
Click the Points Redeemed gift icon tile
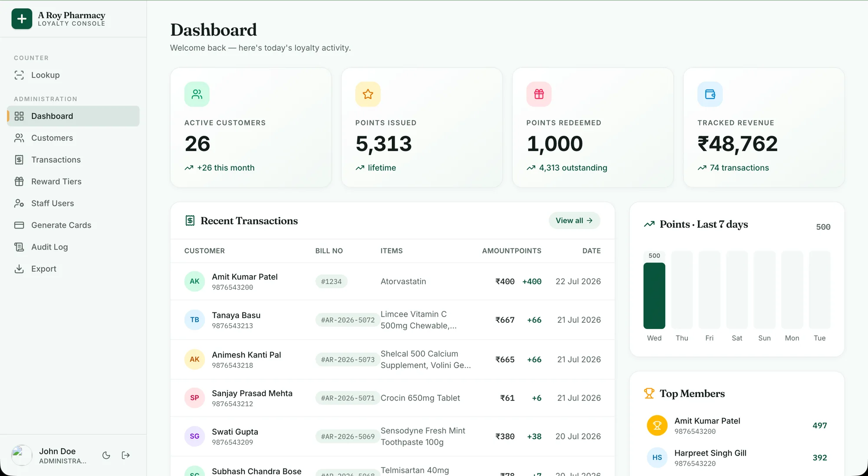pyautogui.click(x=539, y=94)
